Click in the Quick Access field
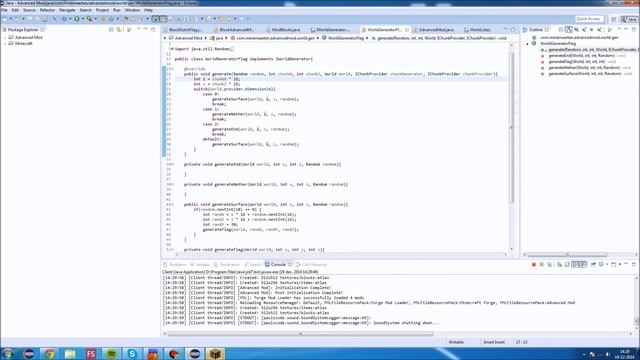Screen dimensions: 640x360 pos(589,19)
